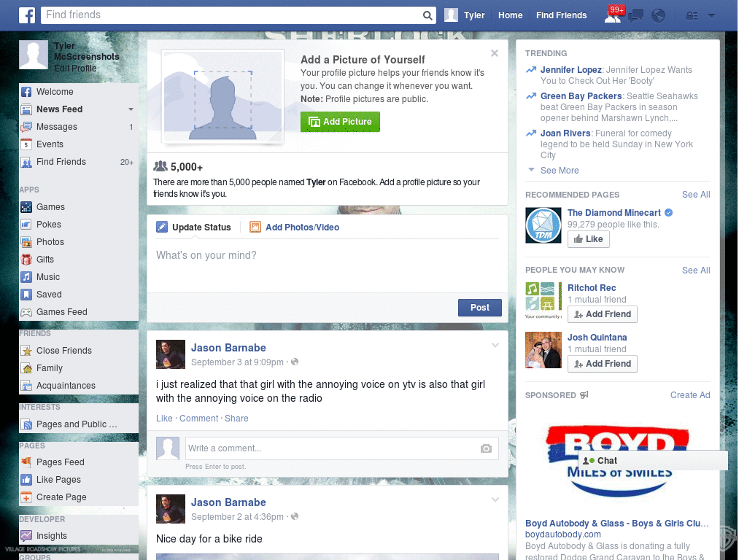Image resolution: width=747 pixels, height=560 pixels.
Task: Open the notifications globe icon
Action: pos(659,16)
